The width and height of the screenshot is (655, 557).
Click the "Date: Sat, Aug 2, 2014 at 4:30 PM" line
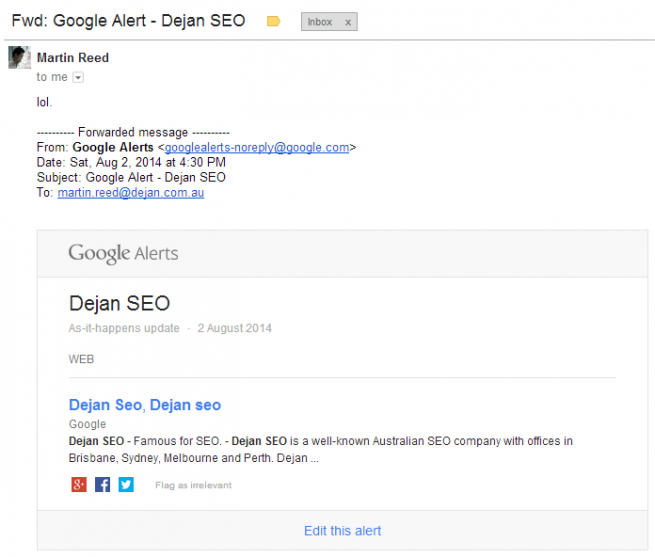click(131, 162)
